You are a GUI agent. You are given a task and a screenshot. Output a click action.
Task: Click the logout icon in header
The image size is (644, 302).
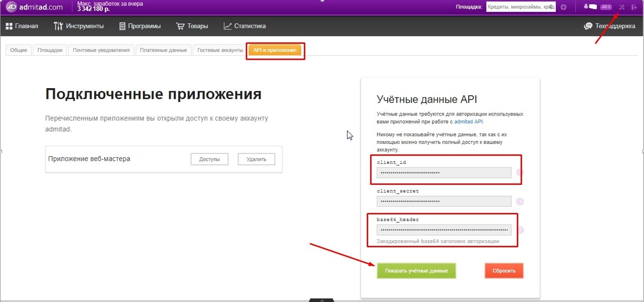tap(634, 7)
